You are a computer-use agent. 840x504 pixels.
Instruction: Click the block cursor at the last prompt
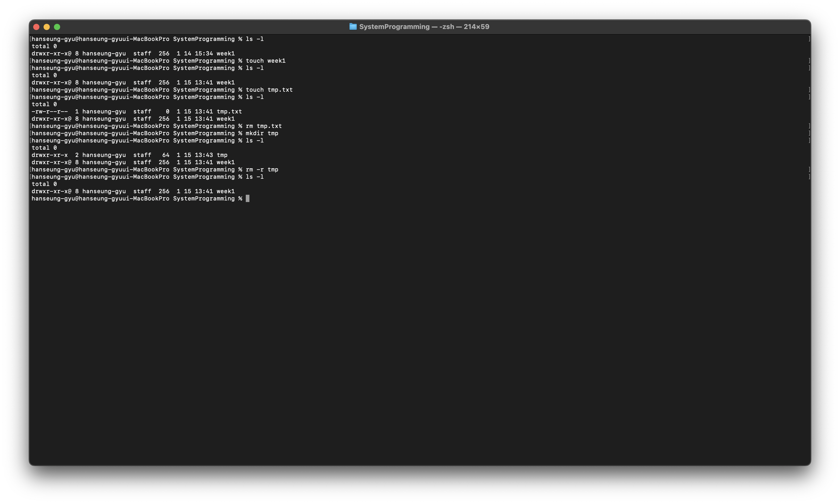248,199
